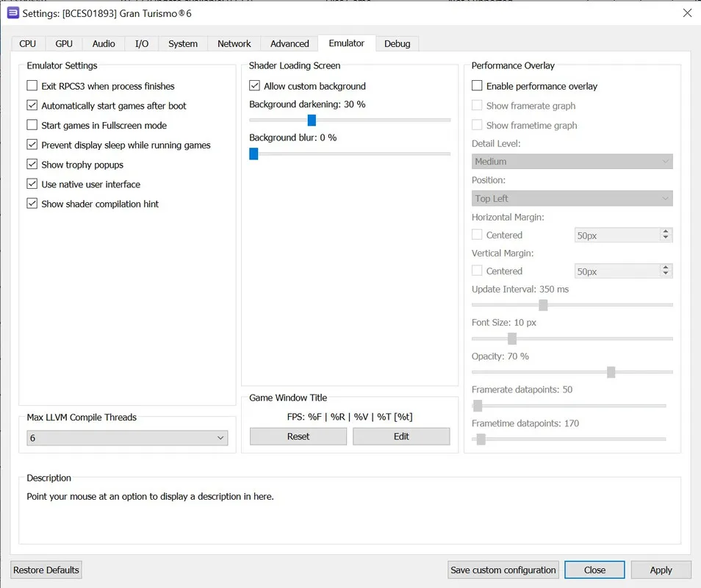Increase Vertical Margin with up arrow

click(666, 268)
